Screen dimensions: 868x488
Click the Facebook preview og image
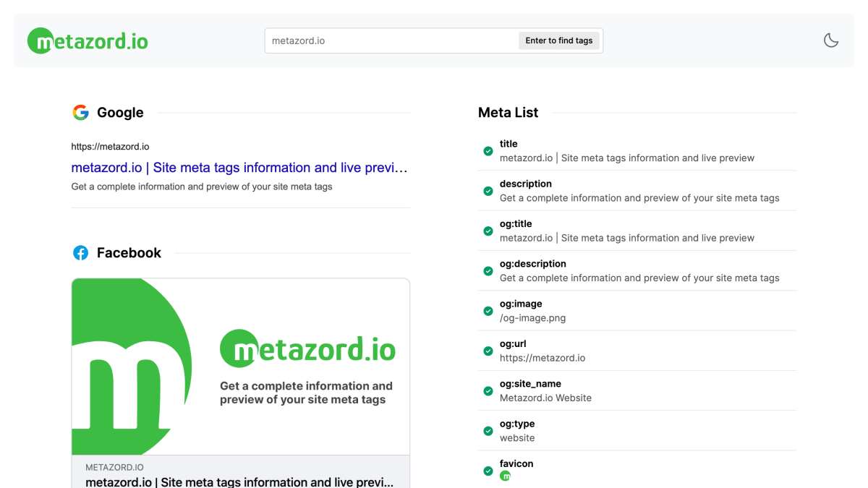241,367
